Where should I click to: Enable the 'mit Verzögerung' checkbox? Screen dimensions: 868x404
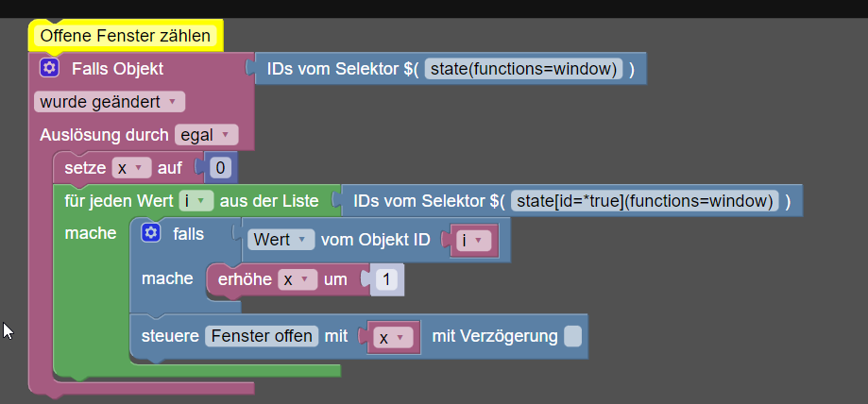point(573,336)
